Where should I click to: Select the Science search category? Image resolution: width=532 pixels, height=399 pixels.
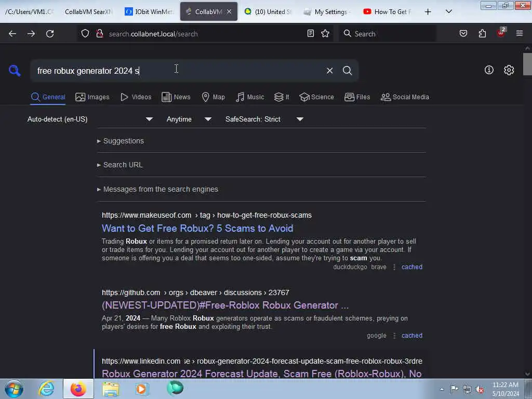(316, 97)
